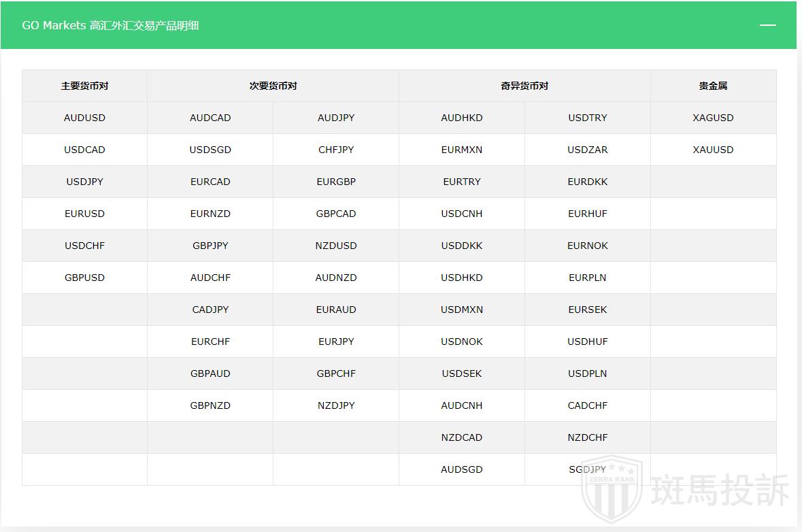
Task: Click the XAUUSD gold cell
Action: pyautogui.click(x=714, y=150)
